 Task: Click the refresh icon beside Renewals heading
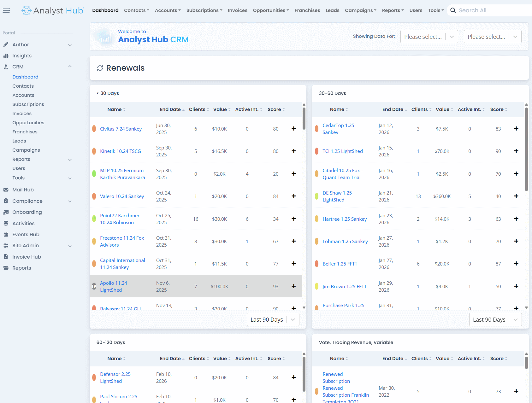[x=100, y=68]
